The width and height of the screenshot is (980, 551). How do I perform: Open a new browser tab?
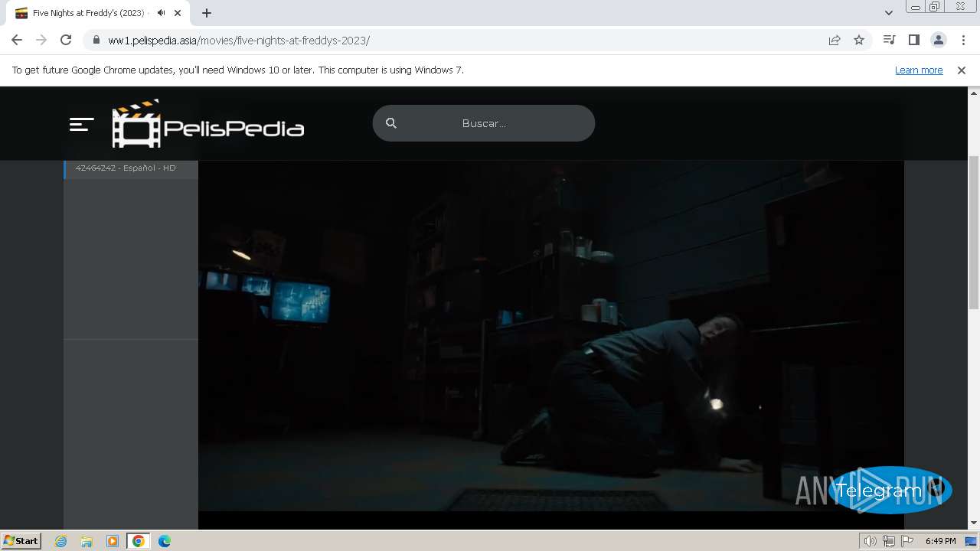pos(207,13)
